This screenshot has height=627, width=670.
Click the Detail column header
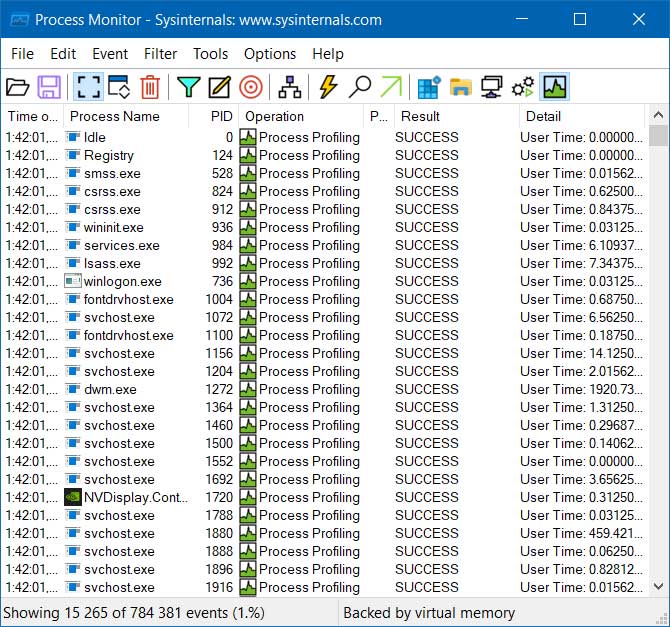click(x=582, y=116)
